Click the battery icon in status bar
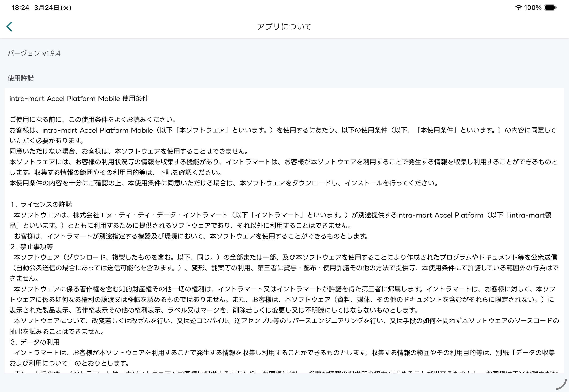Image resolution: width=569 pixels, height=392 pixels. [550, 8]
